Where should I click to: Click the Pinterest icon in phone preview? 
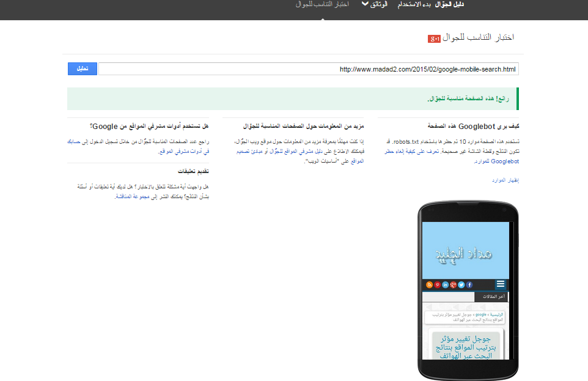pos(437,285)
